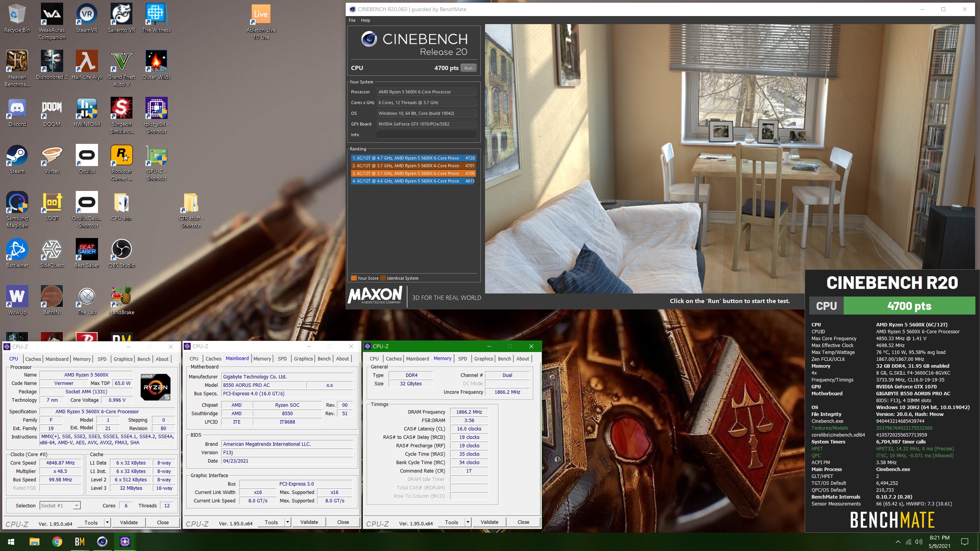Select Ableton Live 10 Lite icon
Image resolution: width=980 pixels, height=551 pixels.
(x=261, y=22)
